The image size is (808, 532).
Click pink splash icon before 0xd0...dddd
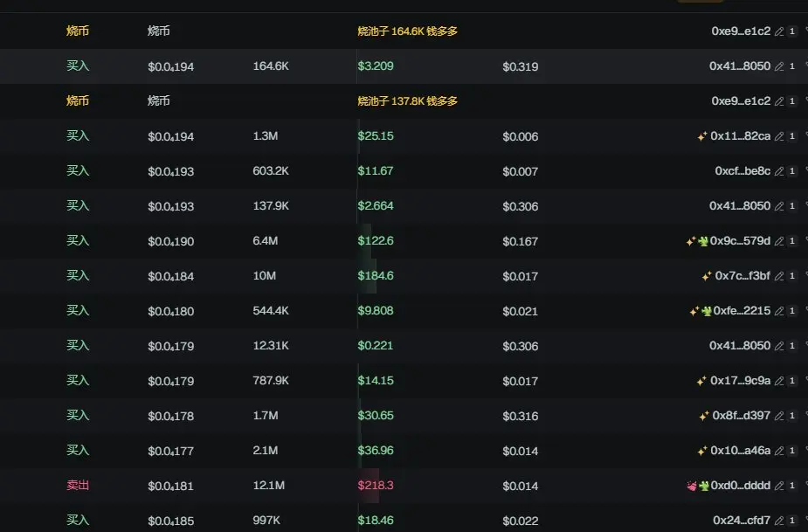[692, 486]
